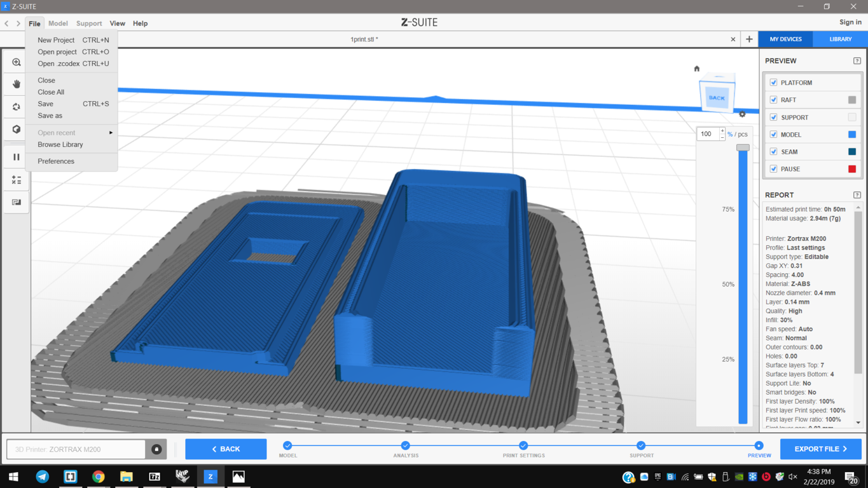
Task: Go forward with the next arrow
Action: coord(18,24)
